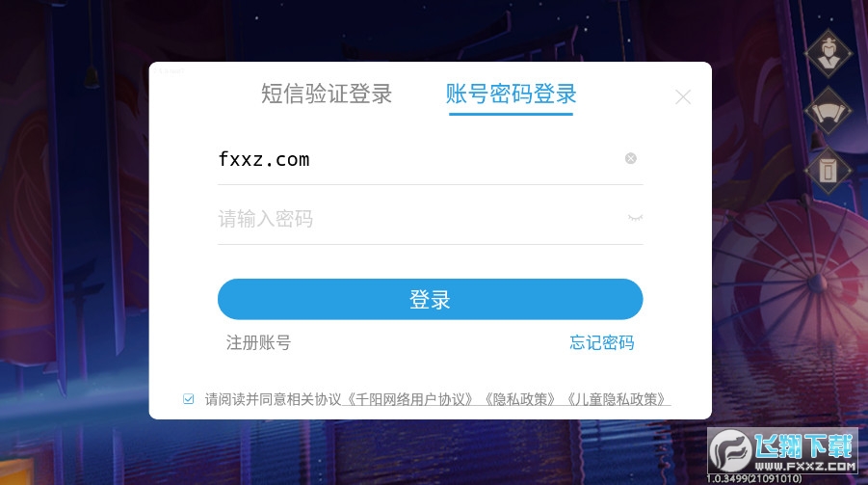Click the version number text 1.0.3499
Viewport: 868px width, 485px height.
(754, 478)
